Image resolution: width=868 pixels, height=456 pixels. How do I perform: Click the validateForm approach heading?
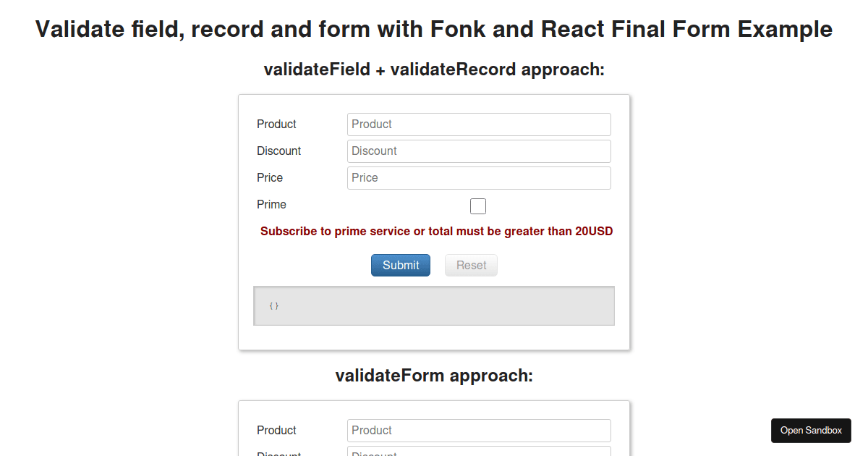(x=434, y=376)
